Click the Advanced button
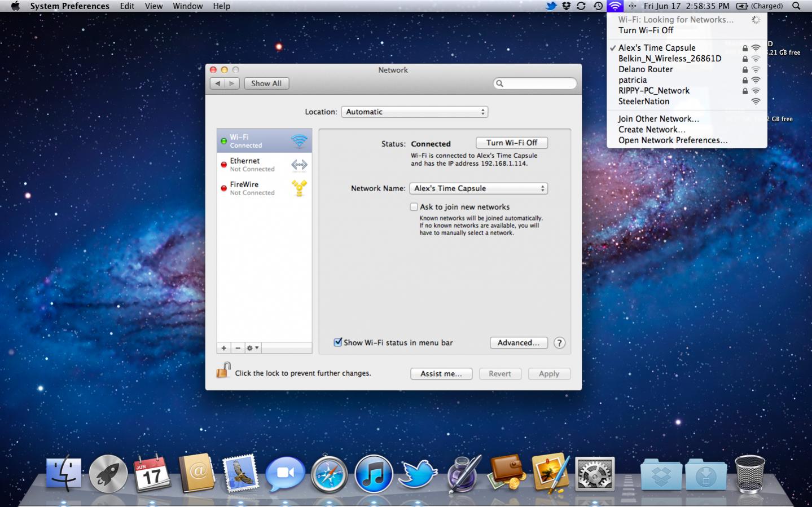 click(x=518, y=343)
